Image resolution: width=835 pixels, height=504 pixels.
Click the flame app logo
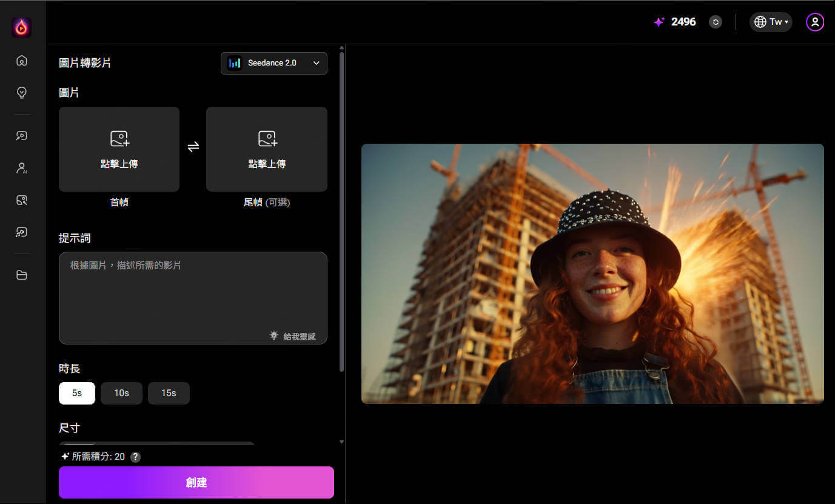point(22,27)
